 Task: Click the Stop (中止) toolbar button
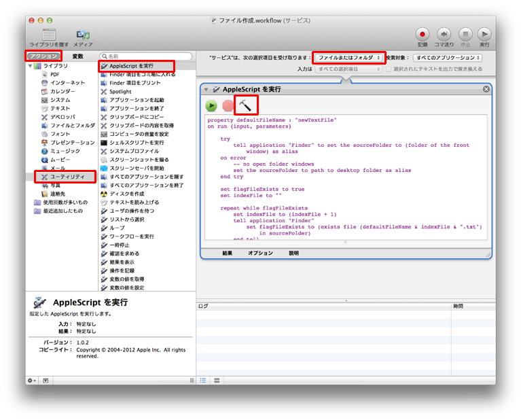tap(465, 34)
